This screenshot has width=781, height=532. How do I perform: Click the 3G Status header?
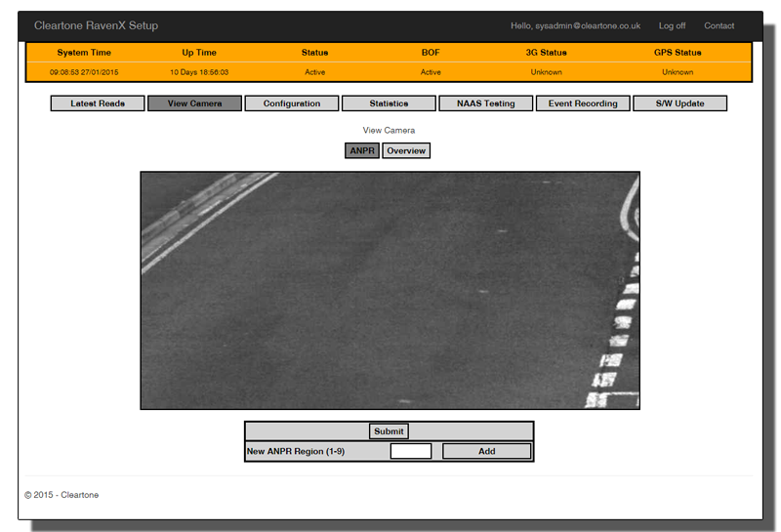click(547, 53)
